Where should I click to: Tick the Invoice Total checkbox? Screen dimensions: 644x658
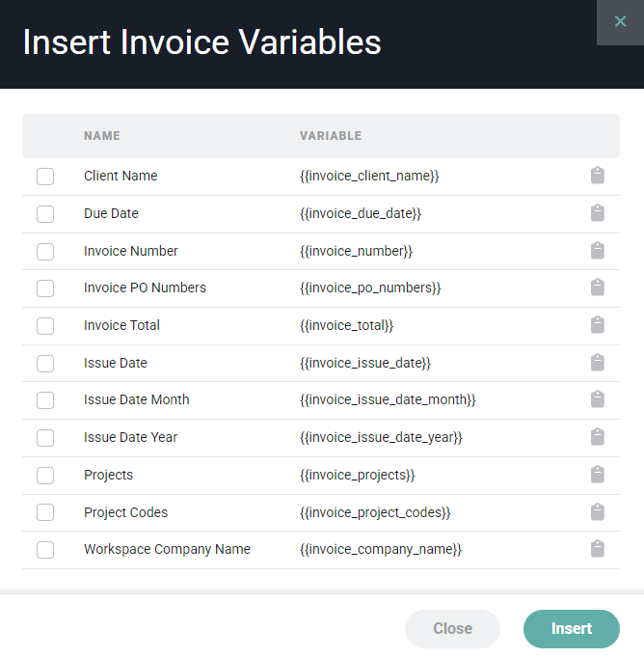point(45,326)
